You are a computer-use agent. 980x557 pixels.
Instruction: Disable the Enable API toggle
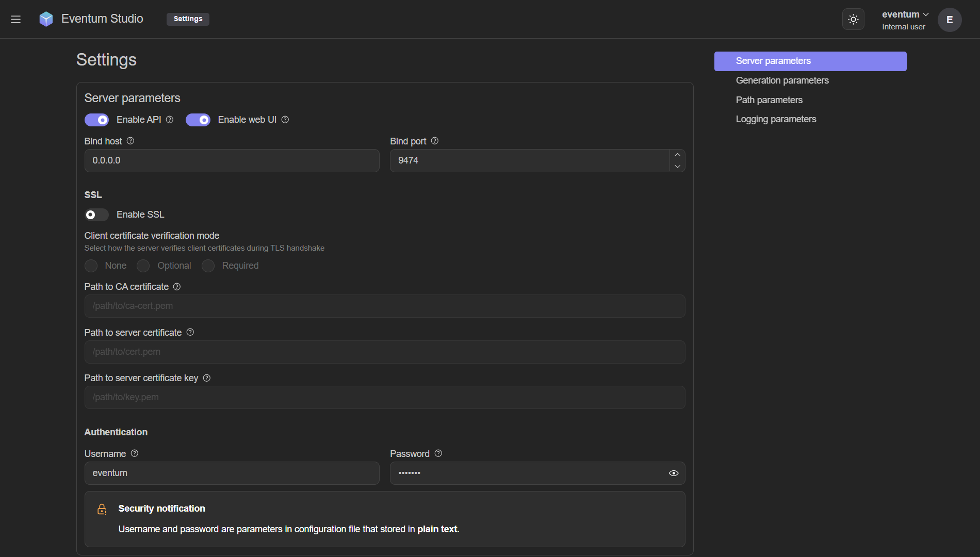tap(96, 120)
